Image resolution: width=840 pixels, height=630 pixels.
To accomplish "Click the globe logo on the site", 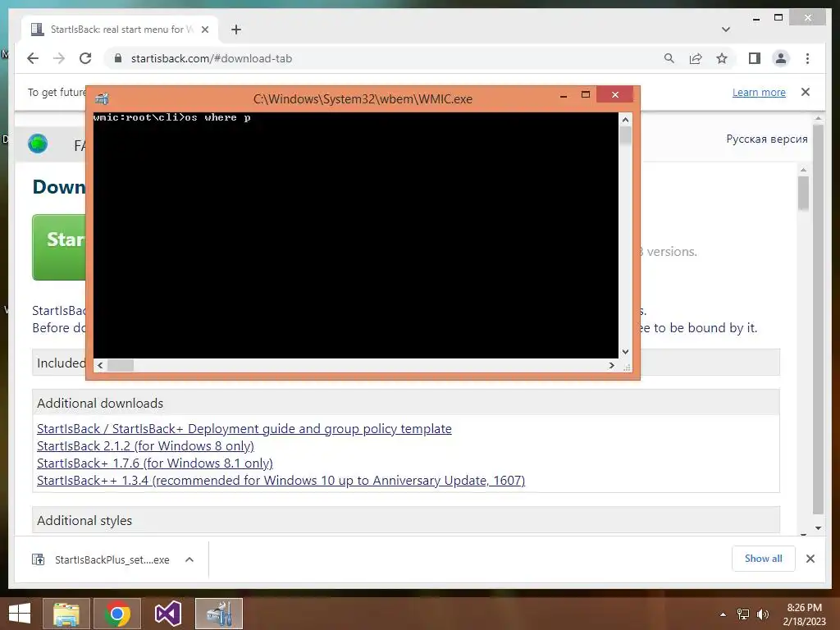I will [x=38, y=144].
